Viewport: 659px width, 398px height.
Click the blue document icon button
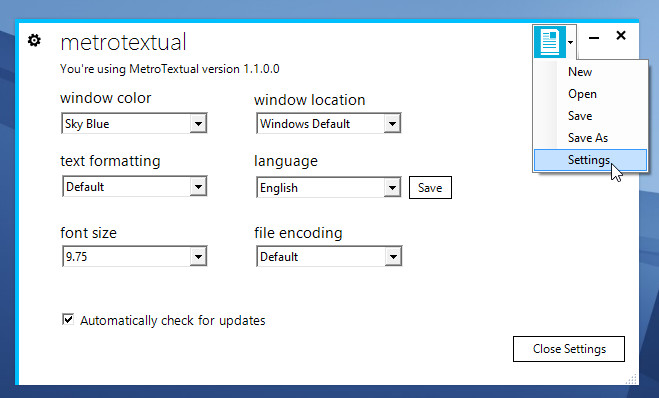pos(550,42)
